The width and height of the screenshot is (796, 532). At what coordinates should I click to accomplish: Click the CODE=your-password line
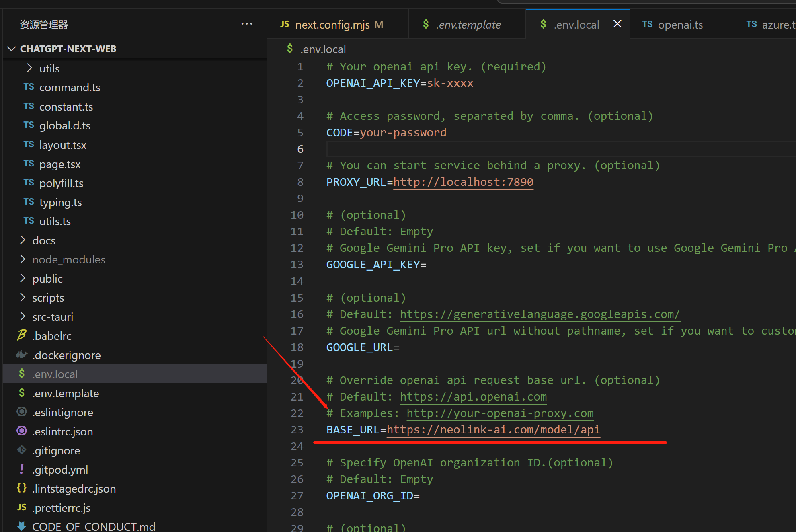tap(386, 133)
